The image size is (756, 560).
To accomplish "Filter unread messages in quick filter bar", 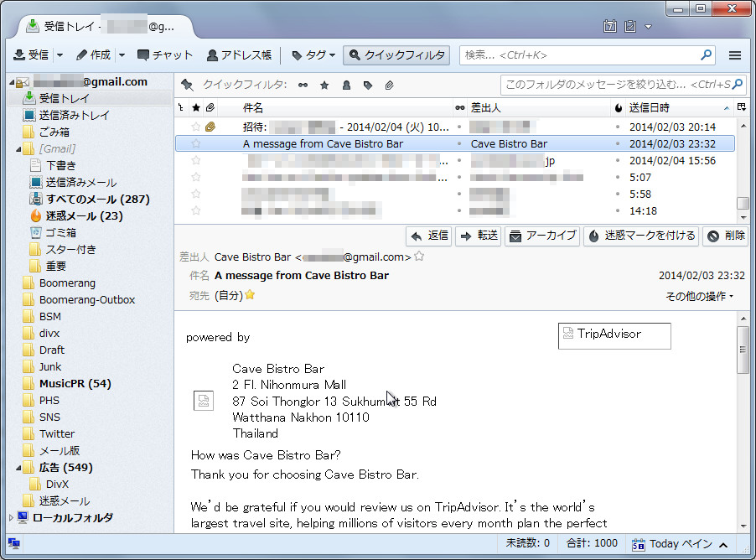I will [303, 84].
